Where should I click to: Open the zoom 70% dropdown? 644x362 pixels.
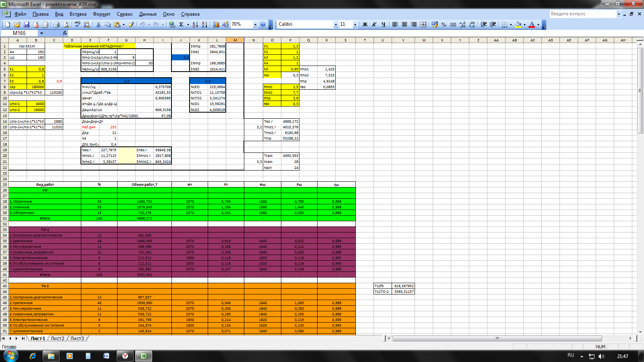[255, 25]
